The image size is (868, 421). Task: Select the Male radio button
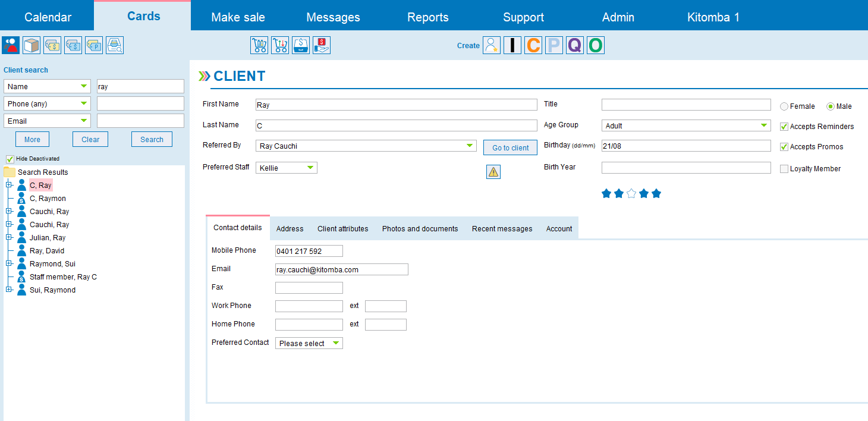pos(831,106)
